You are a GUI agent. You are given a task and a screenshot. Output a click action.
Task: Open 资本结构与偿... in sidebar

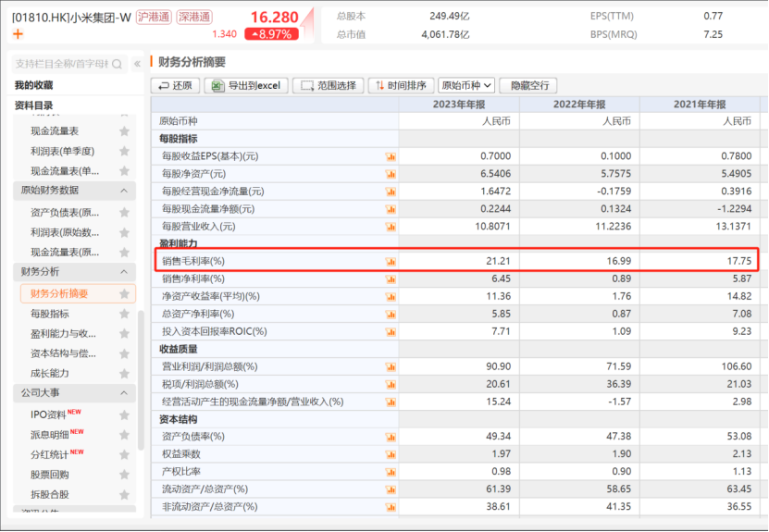(63, 354)
